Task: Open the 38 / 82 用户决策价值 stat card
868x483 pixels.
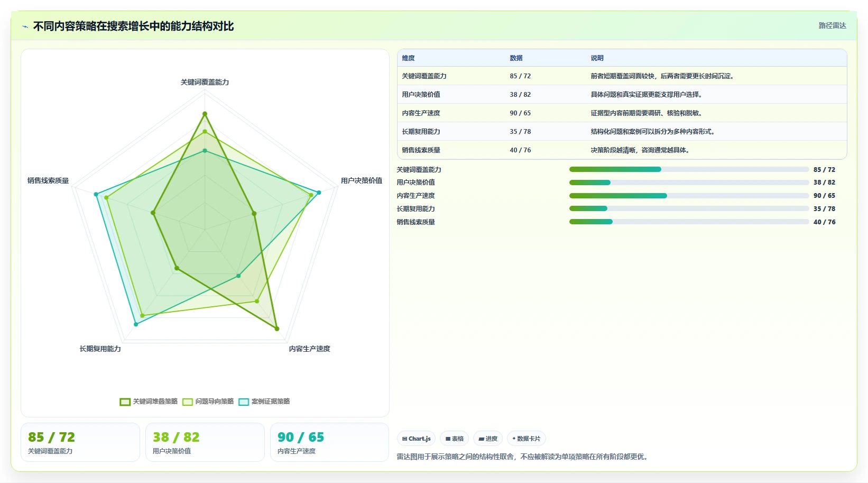Action: [x=205, y=442]
